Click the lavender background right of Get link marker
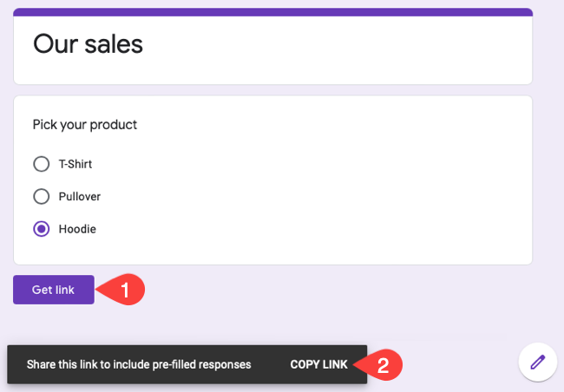564x392 pixels. (347, 291)
